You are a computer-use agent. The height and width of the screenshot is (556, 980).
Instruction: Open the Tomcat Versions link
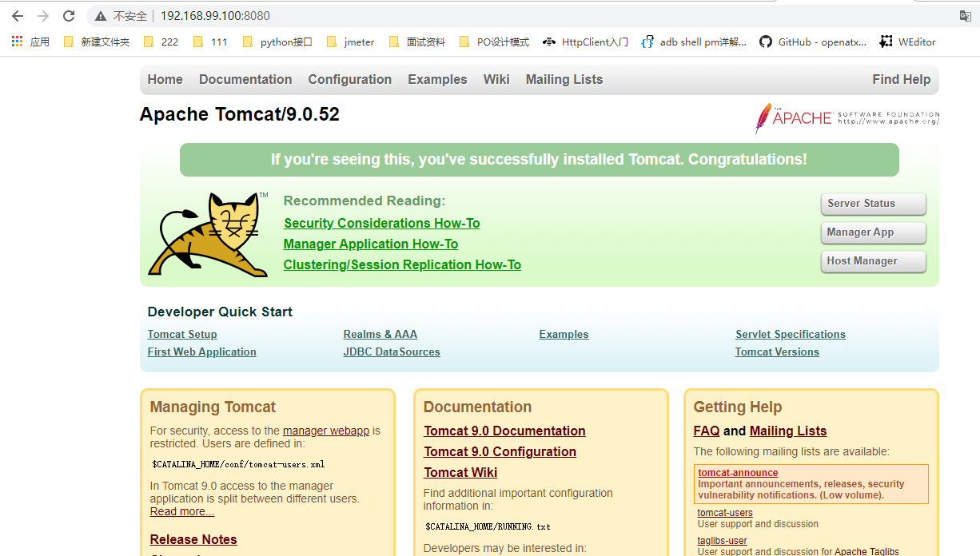click(777, 352)
